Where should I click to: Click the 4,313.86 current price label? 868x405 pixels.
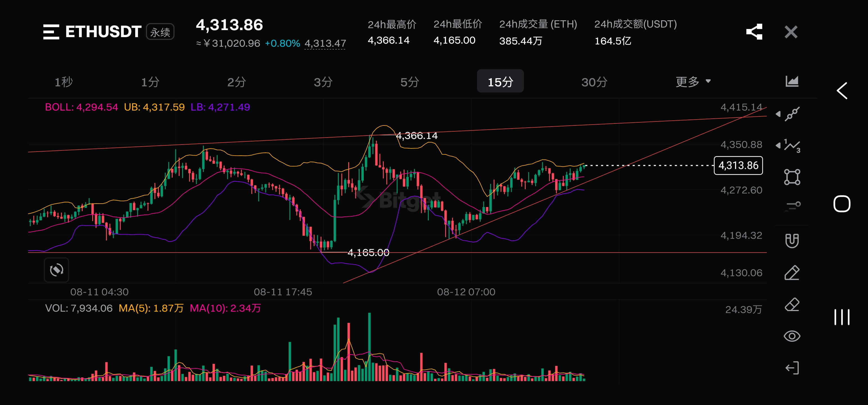tap(738, 166)
